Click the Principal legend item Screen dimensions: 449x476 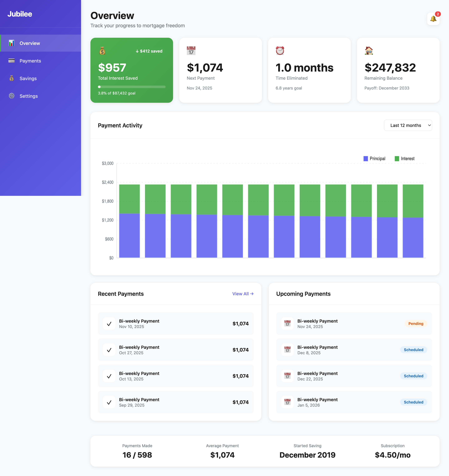tap(374, 158)
